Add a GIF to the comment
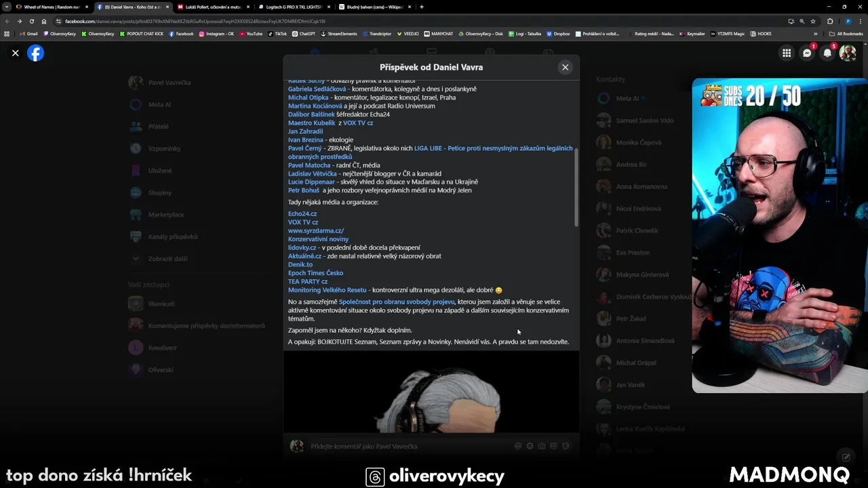Viewport: 868px width, 488px height. click(x=554, y=446)
